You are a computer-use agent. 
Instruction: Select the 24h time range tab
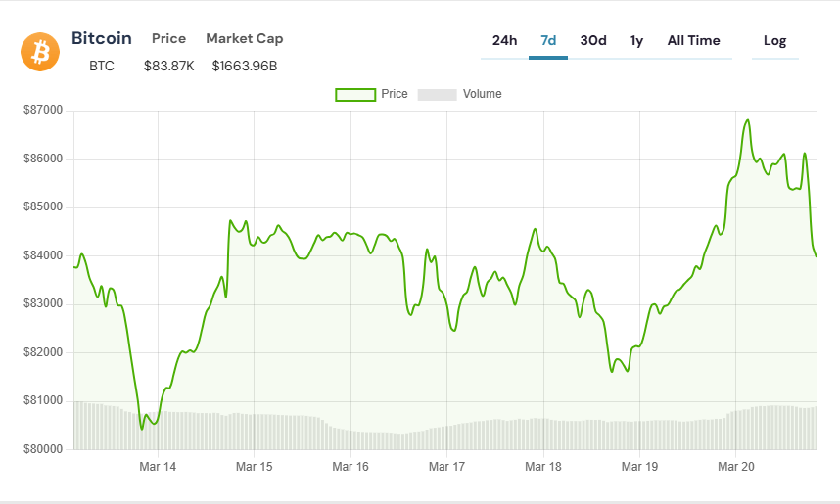pyautogui.click(x=504, y=41)
